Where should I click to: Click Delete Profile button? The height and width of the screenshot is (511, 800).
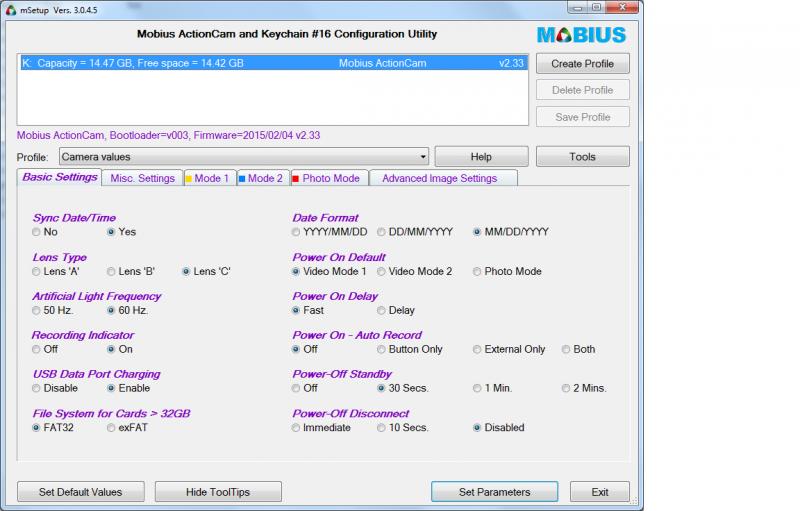(x=583, y=90)
